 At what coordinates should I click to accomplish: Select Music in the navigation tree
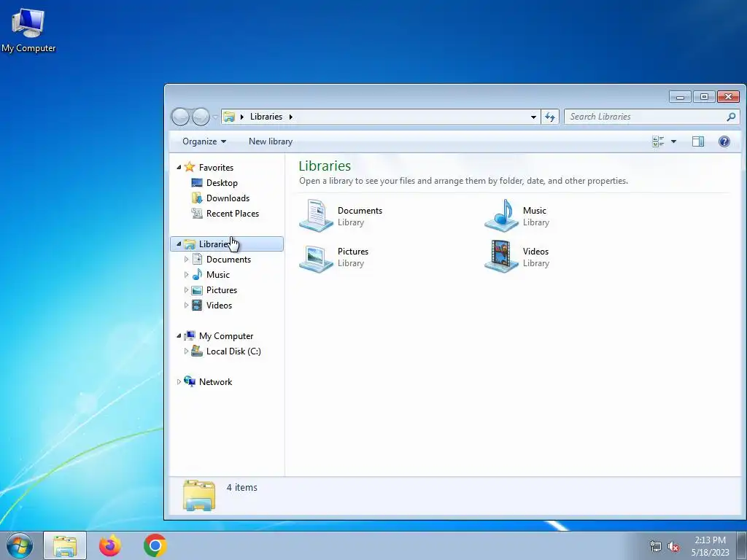pos(217,275)
